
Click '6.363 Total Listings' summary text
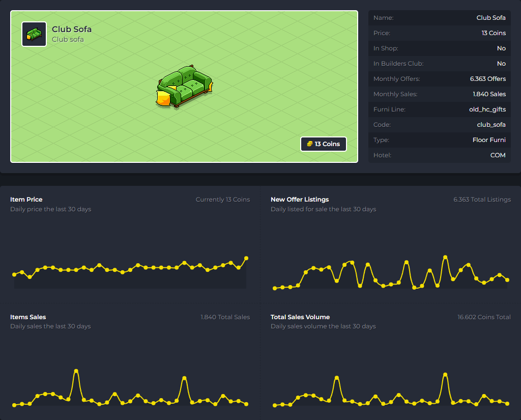[482, 200]
